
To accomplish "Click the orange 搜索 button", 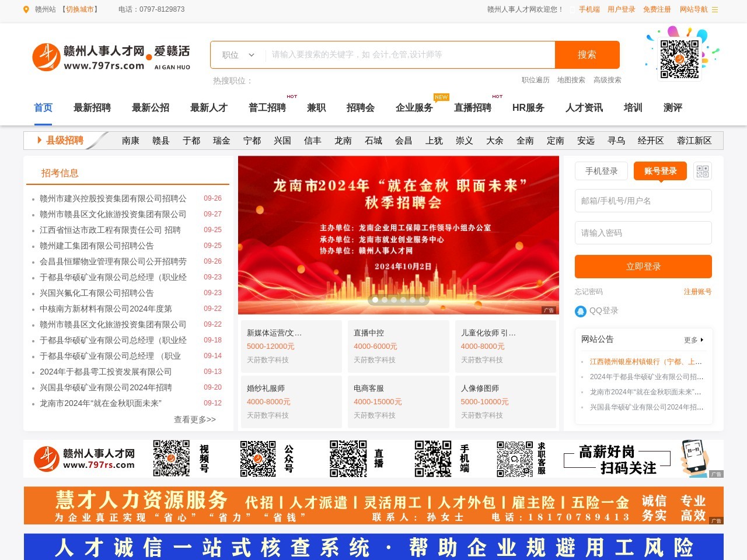I will pos(587,55).
